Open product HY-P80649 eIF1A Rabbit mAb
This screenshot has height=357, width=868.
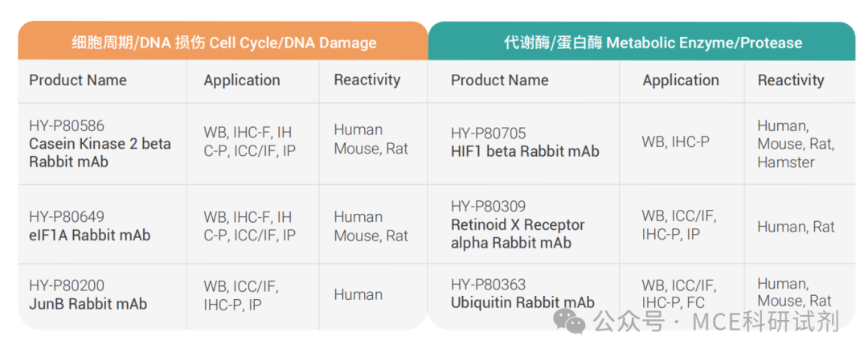point(90,226)
